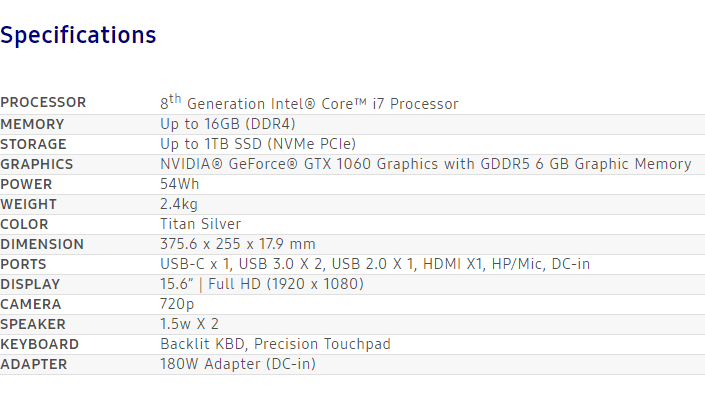Select the 8th Generation Intel Core i7 text
The height and width of the screenshot is (400, 705).
point(309,103)
